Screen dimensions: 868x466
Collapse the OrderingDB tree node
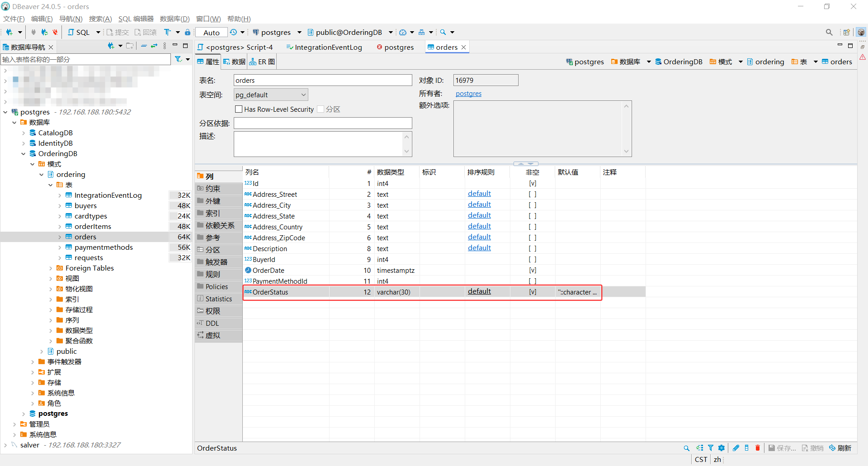click(24, 153)
